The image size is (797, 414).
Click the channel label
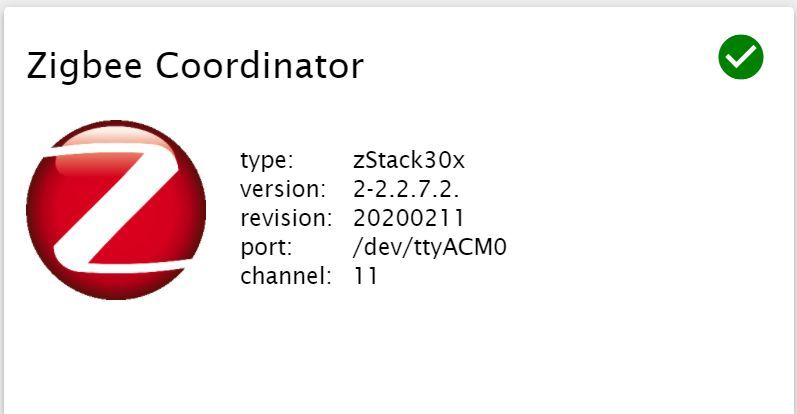click(286, 276)
